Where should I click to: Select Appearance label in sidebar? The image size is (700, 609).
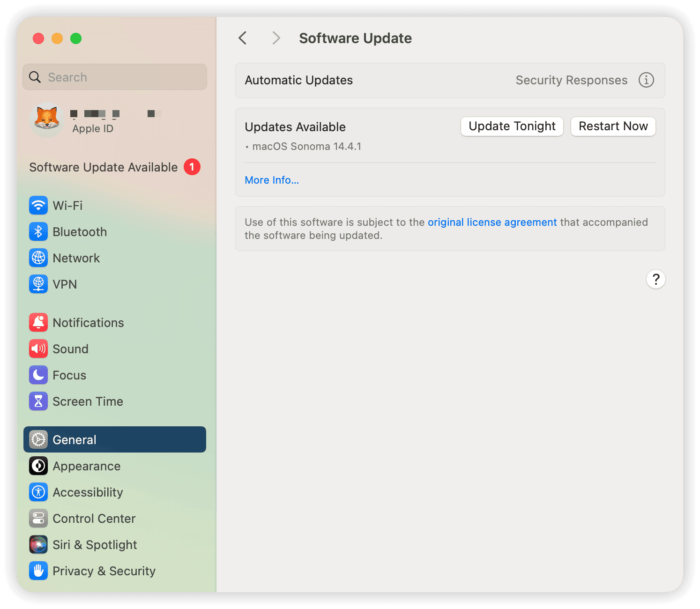coord(87,466)
